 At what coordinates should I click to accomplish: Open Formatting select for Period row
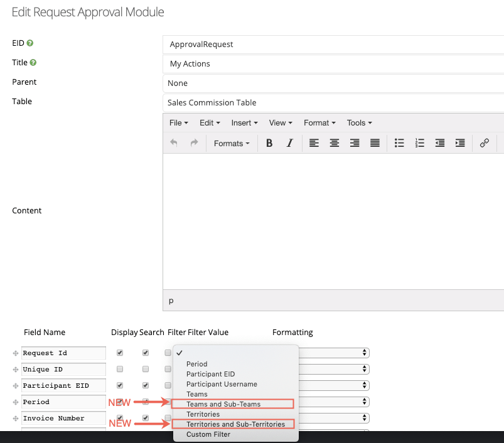[335, 402]
